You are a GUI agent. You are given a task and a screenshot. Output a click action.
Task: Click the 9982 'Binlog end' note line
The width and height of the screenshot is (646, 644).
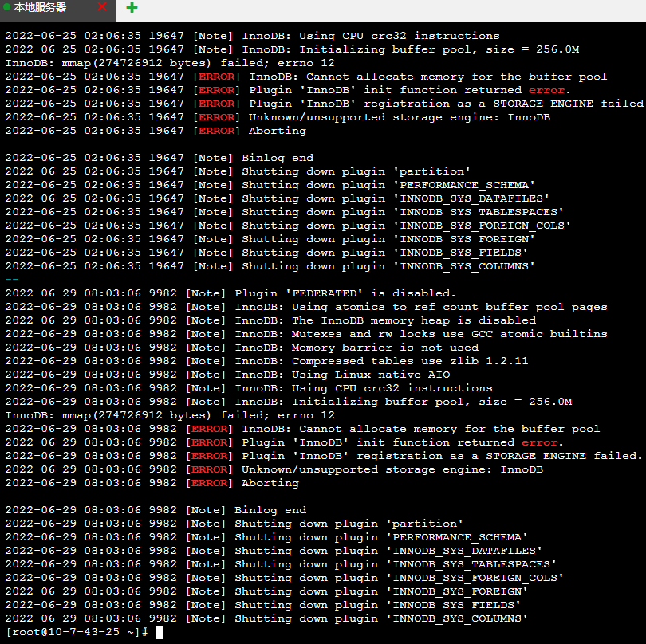point(156,511)
